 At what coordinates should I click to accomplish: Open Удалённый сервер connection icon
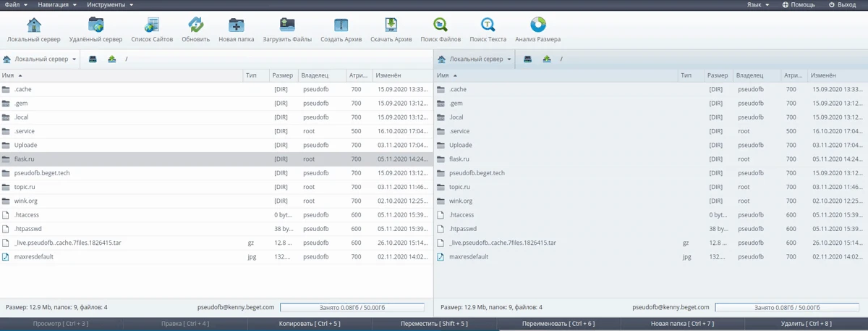pyautogui.click(x=95, y=25)
